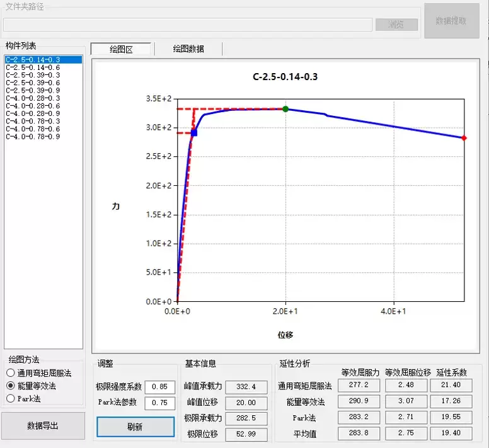489x448 pixels.
Task: Click the 数据提取 button
Action: [x=451, y=21]
